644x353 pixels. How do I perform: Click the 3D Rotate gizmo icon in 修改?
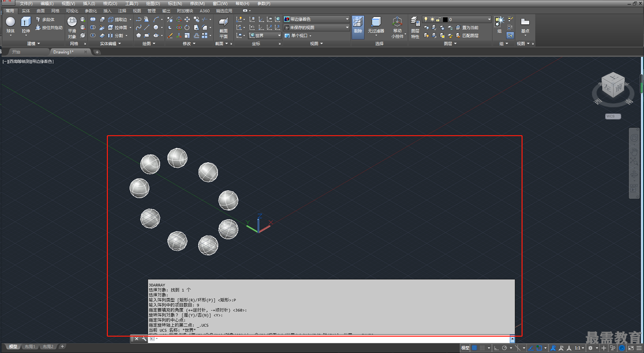point(179,27)
